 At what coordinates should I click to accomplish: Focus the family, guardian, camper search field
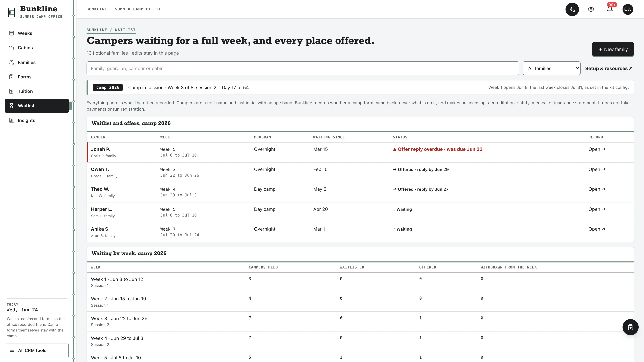coord(303,68)
